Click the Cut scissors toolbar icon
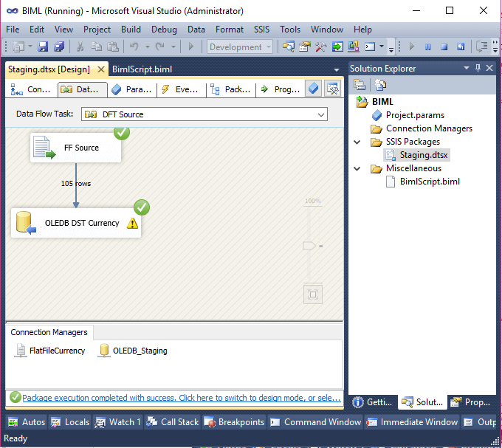The image size is (502, 448). pyautogui.click(x=80, y=46)
